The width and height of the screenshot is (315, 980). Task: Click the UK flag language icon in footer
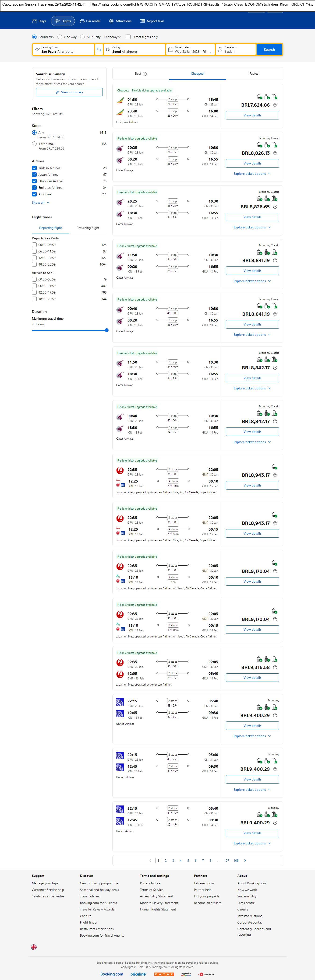34,947
